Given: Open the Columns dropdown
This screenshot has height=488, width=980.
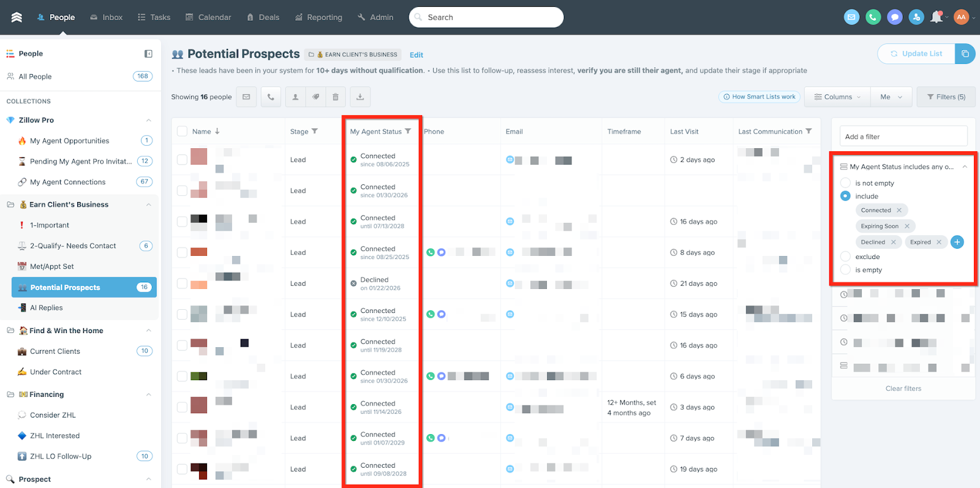Looking at the screenshot, I should point(837,97).
